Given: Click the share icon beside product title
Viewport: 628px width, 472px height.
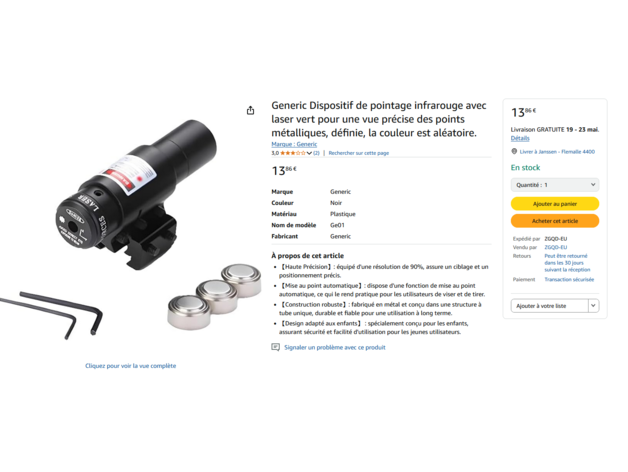Looking at the screenshot, I should [250, 110].
